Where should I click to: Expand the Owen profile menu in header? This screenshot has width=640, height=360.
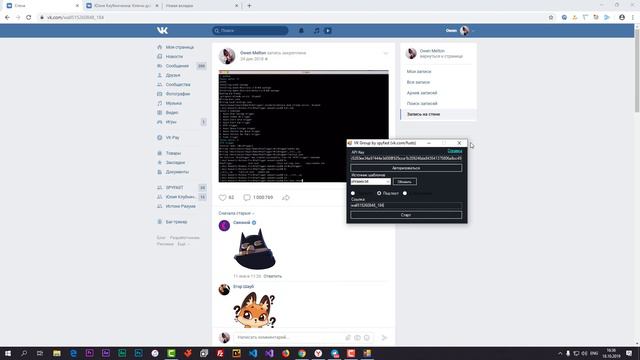coord(460,31)
